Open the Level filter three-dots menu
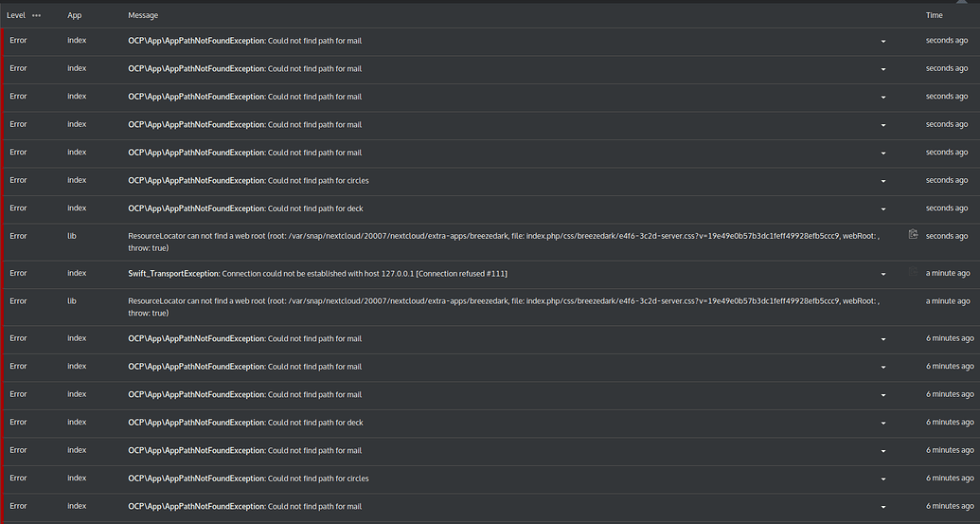 [x=36, y=16]
